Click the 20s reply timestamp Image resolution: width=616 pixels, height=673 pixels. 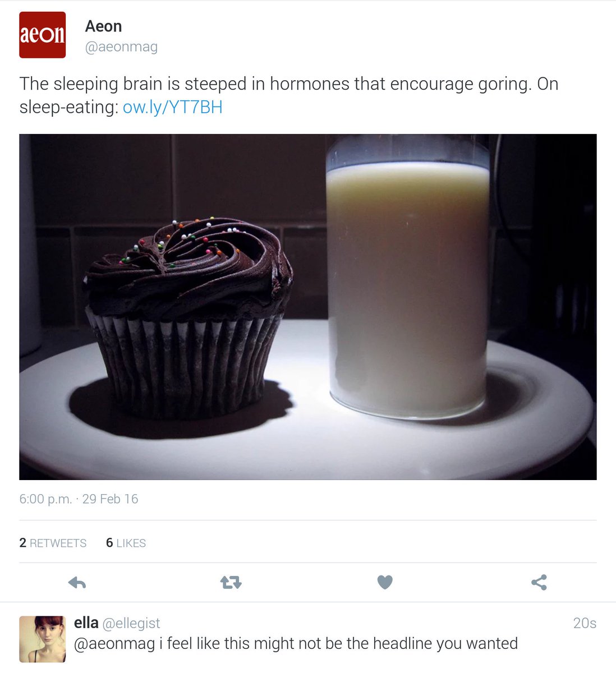coord(585,623)
